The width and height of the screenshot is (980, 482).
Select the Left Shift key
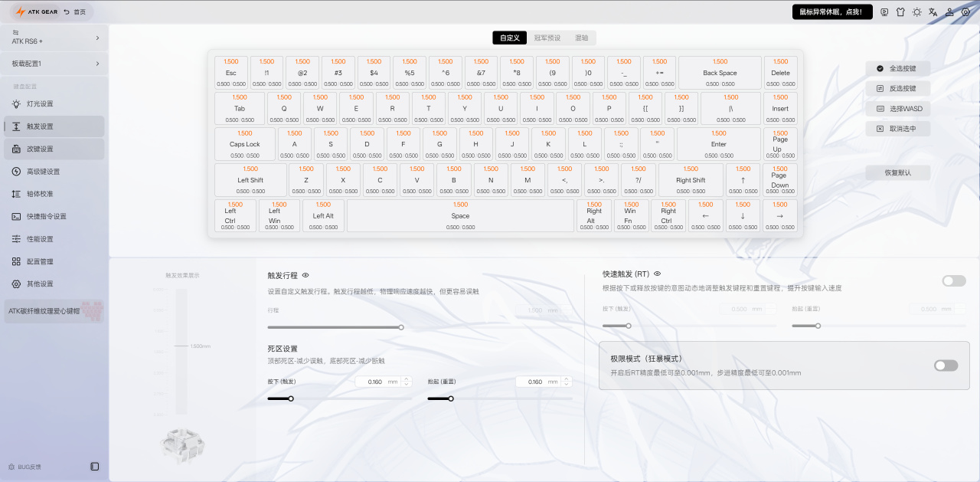[x=250, y=180]
